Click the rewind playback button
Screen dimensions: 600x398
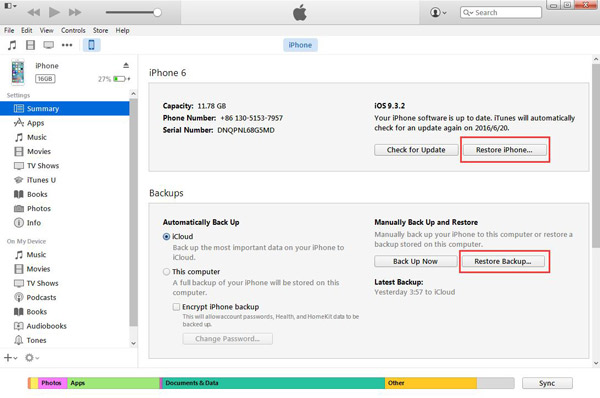[x=34, y=12]
